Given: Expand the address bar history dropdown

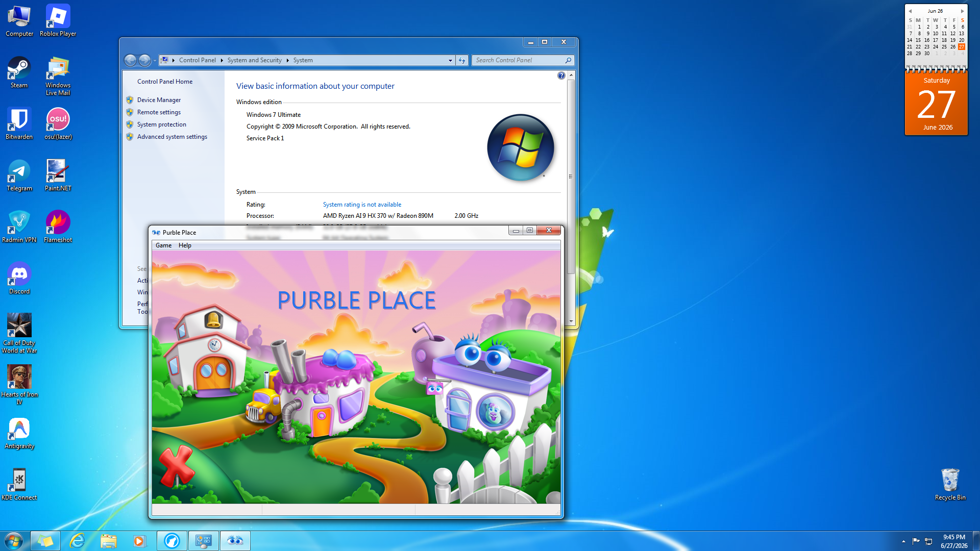Looking at the screenshot, I should (450, 60).
